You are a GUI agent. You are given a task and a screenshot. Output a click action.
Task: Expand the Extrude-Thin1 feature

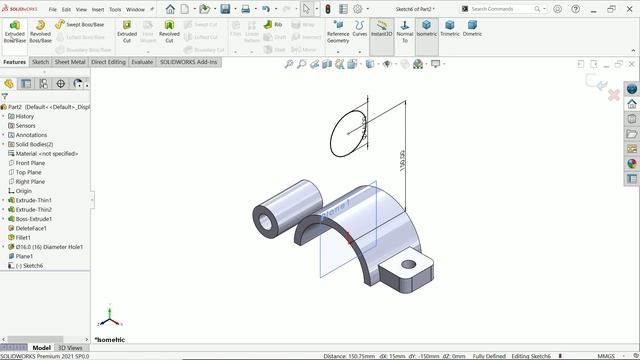point(3,200)
